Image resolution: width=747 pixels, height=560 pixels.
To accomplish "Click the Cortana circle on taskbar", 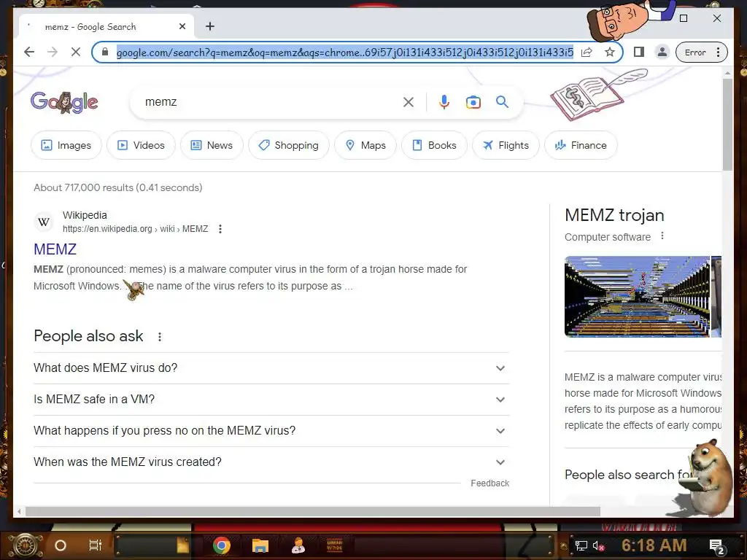I will [61, 545].
